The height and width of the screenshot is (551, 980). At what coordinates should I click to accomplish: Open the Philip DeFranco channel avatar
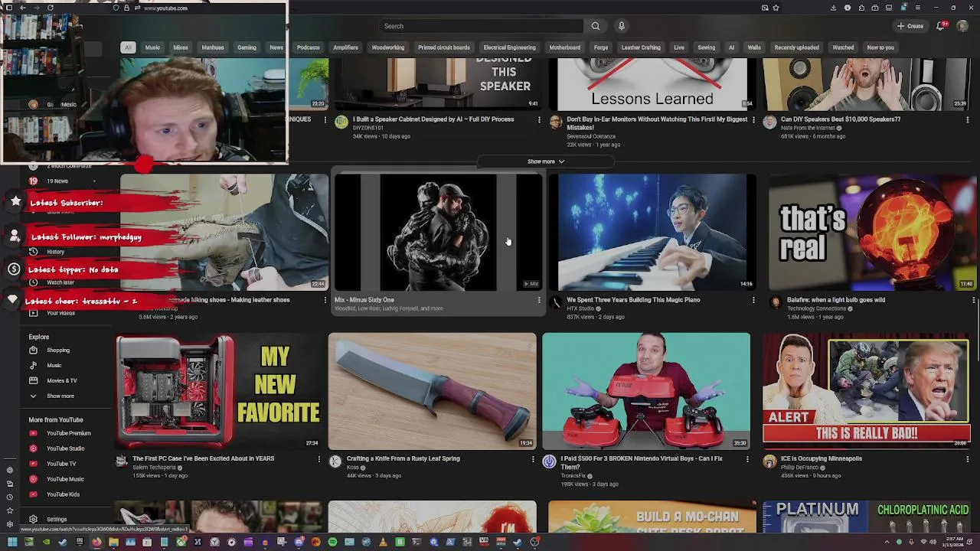tap(769, 461)
